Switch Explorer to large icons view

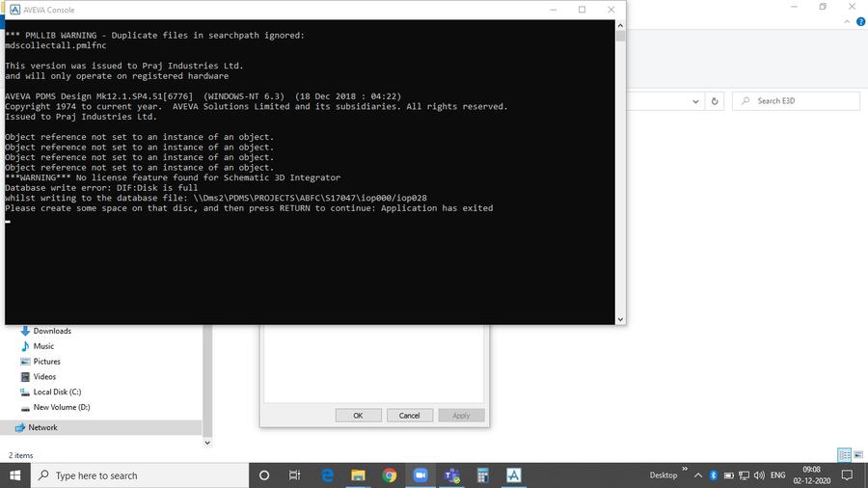pos(858,455)
